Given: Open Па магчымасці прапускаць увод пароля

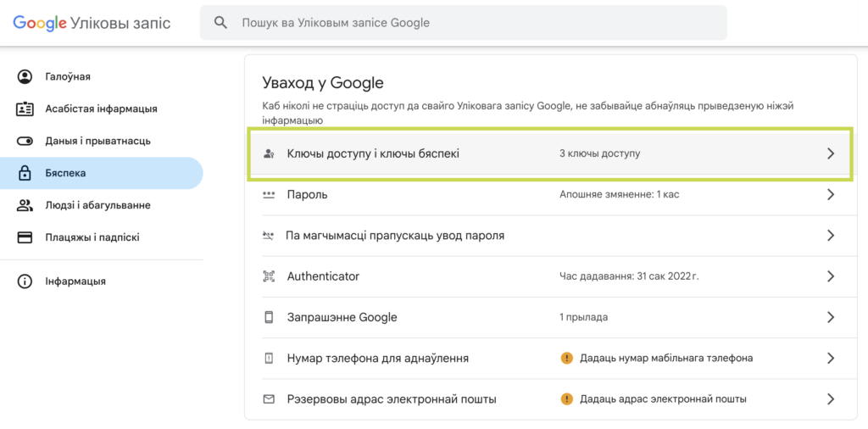Looking at the screenshot, I should click(550, 236).
